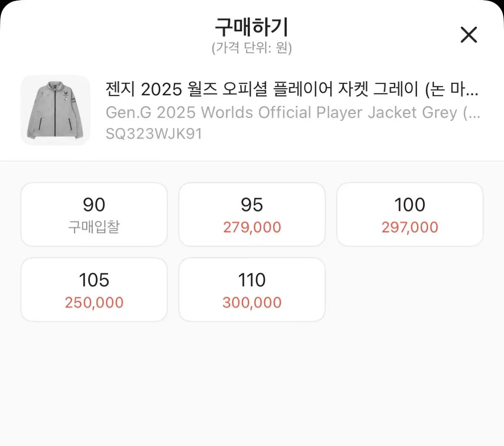Image resolution: width=504 pixels, height=446 pixels.
Task: Tap the number 100 size label
Action: click(x=410, y=205)
